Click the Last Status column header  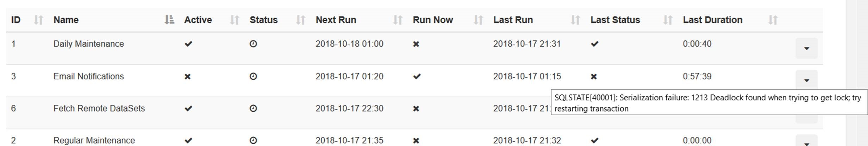[615, 20]
